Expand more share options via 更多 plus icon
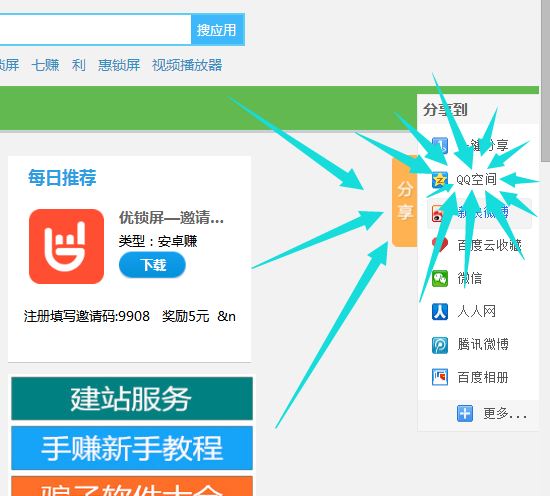 click(465, 414)
